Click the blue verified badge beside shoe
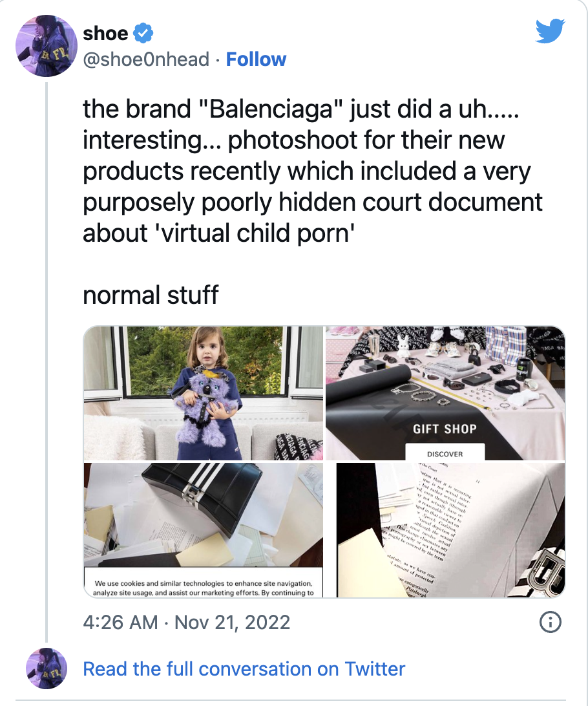The image size is (588, 706). click(143, 32)
